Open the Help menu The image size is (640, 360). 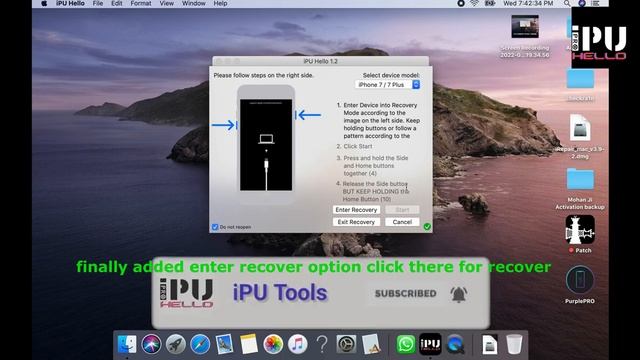click(x=220, y=3)
